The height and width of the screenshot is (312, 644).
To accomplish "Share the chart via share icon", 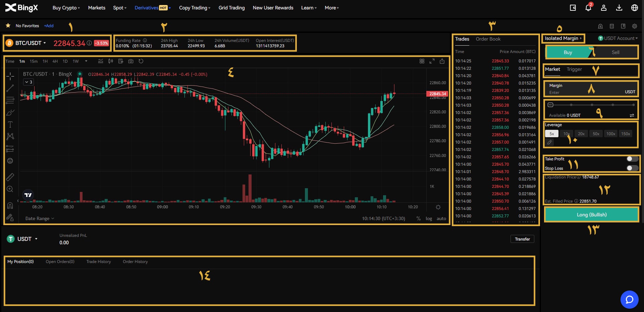I will coord(442,61).
